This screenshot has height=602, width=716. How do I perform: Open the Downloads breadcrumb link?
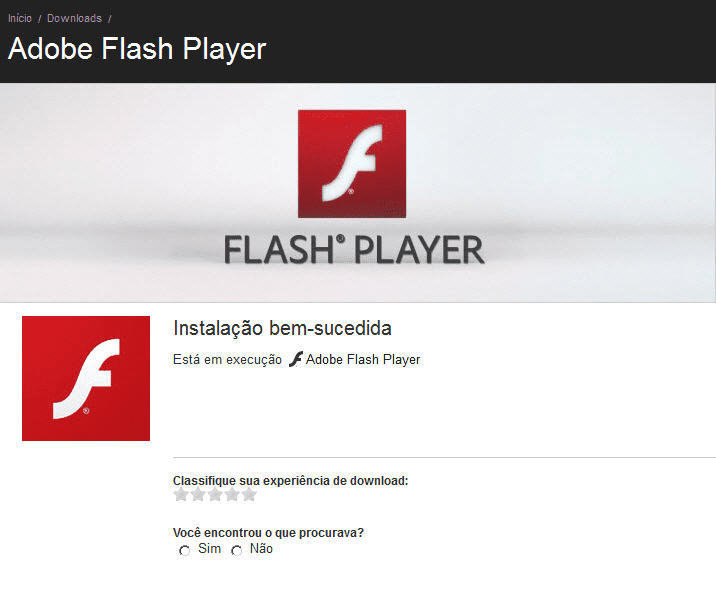[74, 18]
